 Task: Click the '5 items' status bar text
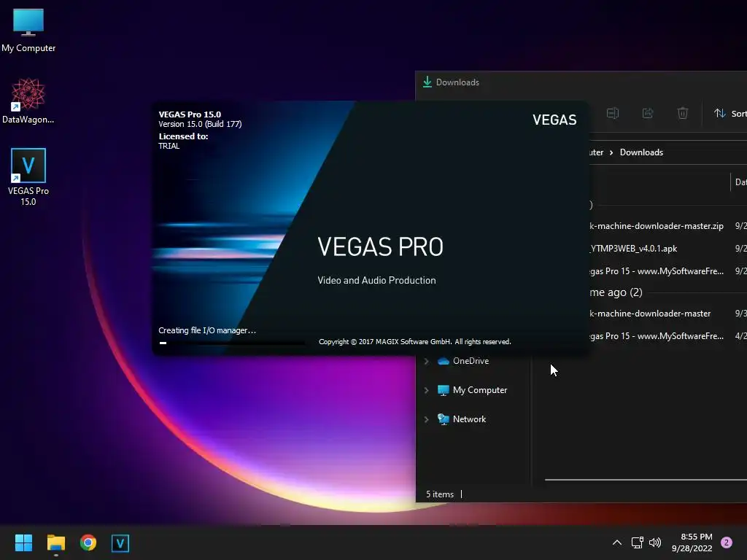point(440,494)
